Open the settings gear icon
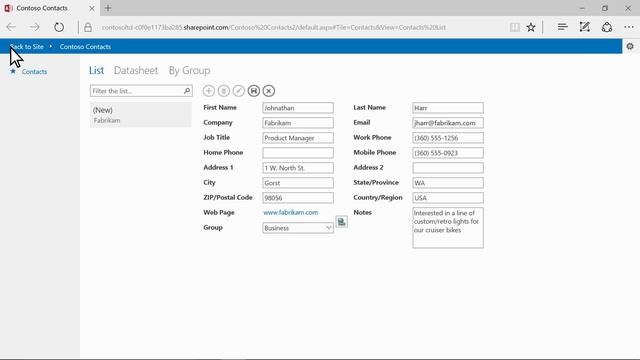 pos(630,46)
